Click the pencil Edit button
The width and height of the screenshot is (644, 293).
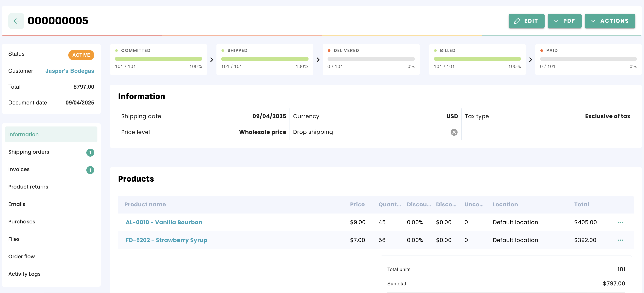point(526,21)
